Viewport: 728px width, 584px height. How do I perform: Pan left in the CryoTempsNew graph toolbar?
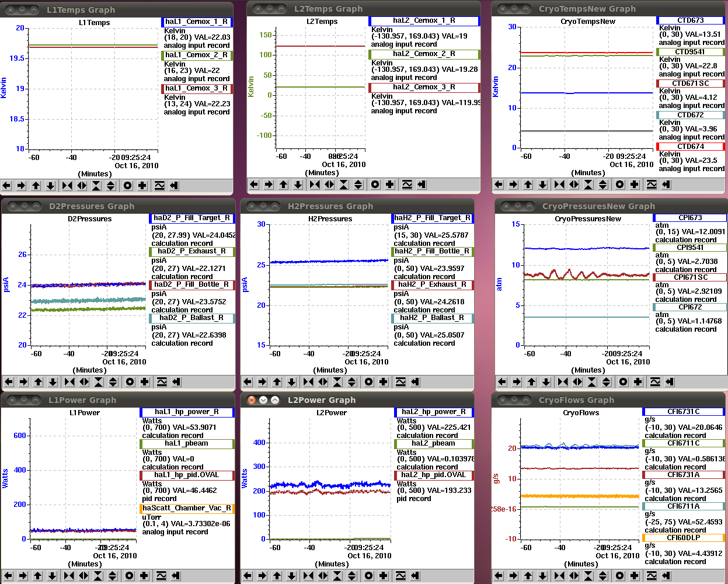coord(499,185)
